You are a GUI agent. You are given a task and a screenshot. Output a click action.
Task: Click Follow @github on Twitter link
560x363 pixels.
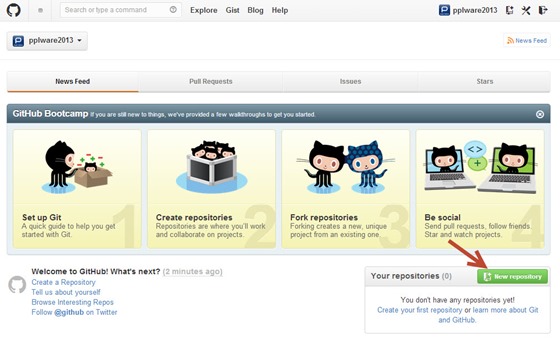coord(74,312)
